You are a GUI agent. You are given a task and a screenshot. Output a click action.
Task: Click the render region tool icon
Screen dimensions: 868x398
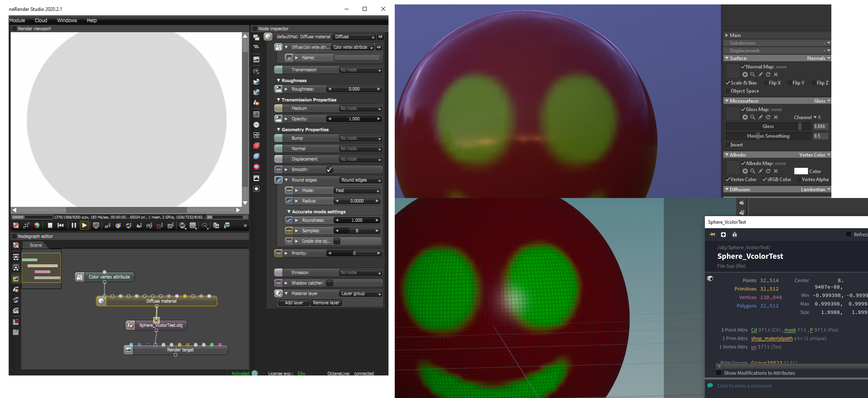click(x=160, y=226)
